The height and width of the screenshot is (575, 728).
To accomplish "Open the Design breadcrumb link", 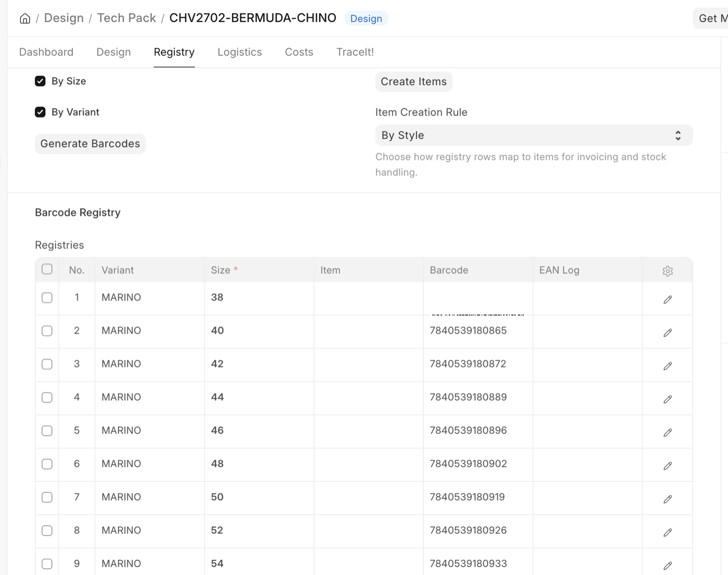I will 64,18.
